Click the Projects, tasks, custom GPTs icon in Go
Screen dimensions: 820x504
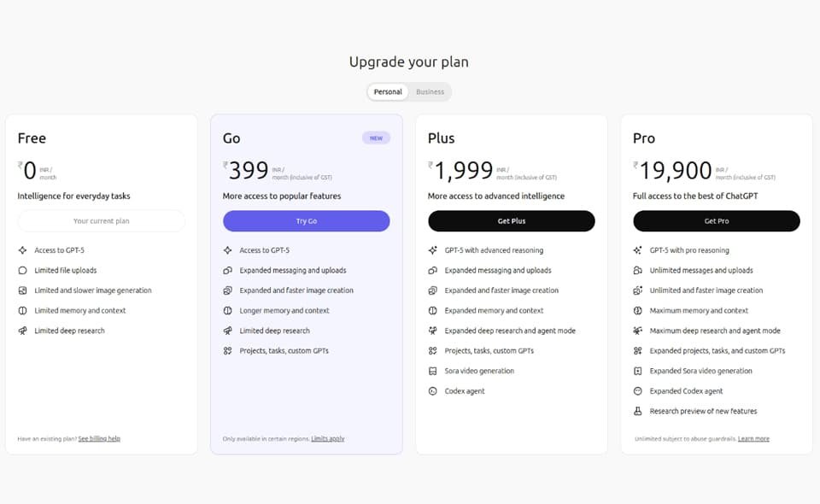pyautogui.click(x=227, y=351)
